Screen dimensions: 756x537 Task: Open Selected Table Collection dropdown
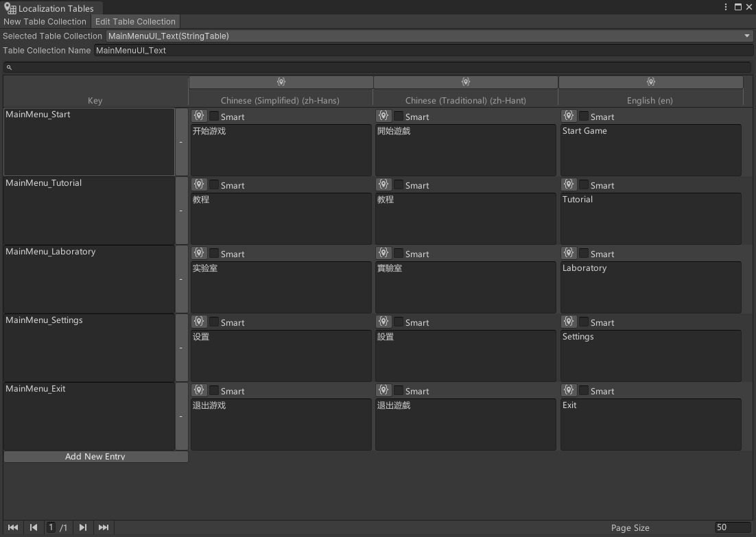tap(429, 36)
